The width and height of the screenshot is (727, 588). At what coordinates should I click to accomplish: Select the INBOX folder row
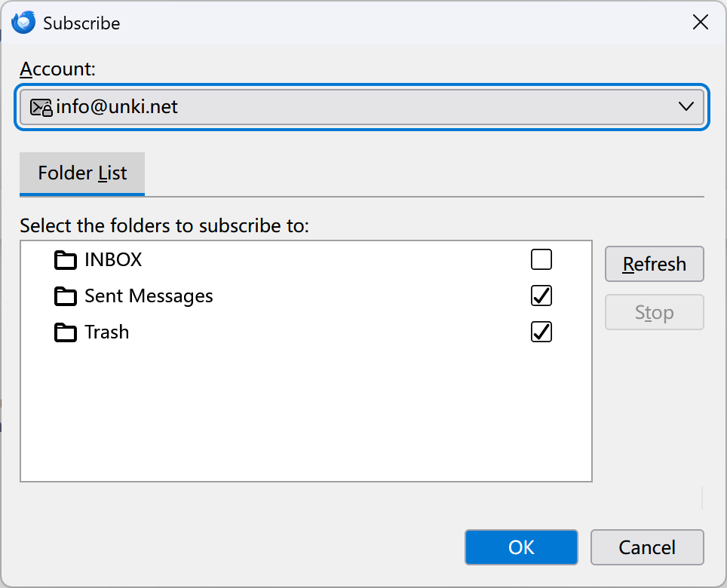point(113,260)
